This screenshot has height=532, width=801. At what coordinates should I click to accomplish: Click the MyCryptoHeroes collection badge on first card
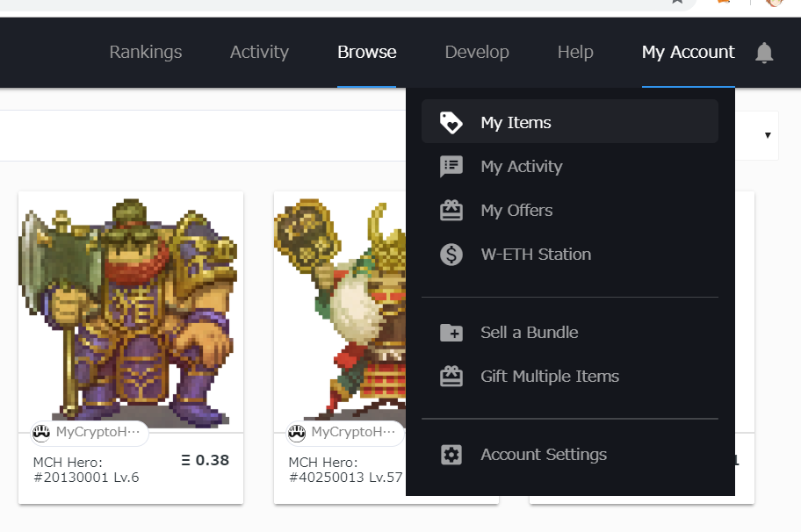tap(88, 432)
